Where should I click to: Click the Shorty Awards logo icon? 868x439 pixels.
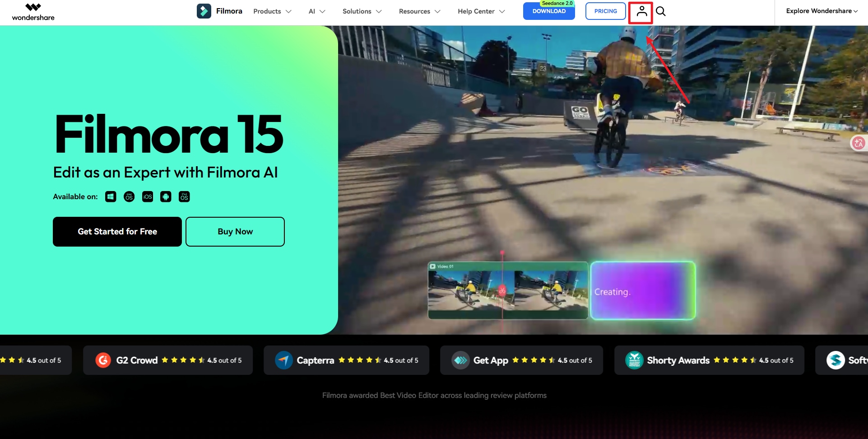[634, 360]
